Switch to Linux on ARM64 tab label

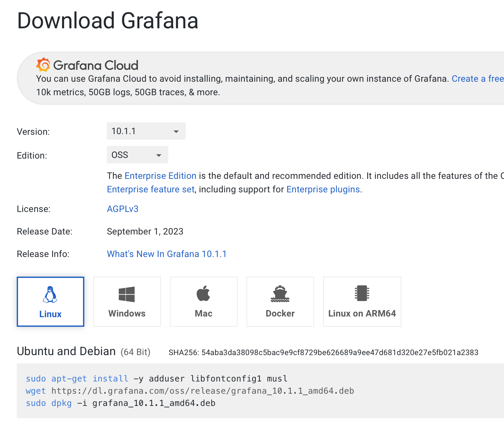(x=362, y=313)
